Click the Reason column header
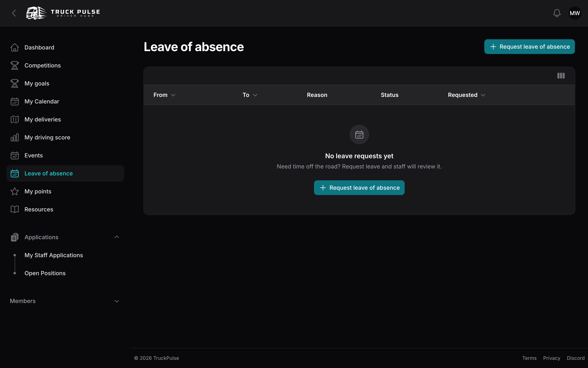Screen dimensions: 588x368 [x=317, y=95]
